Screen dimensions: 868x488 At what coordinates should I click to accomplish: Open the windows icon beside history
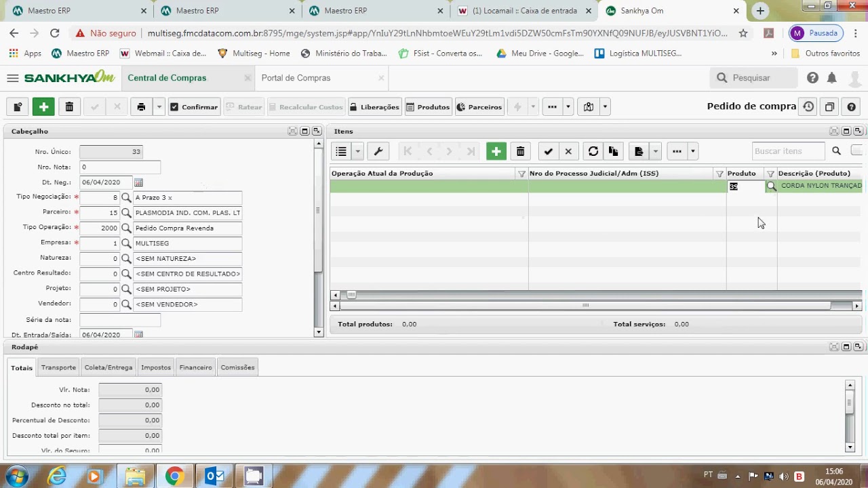(829, 106)
